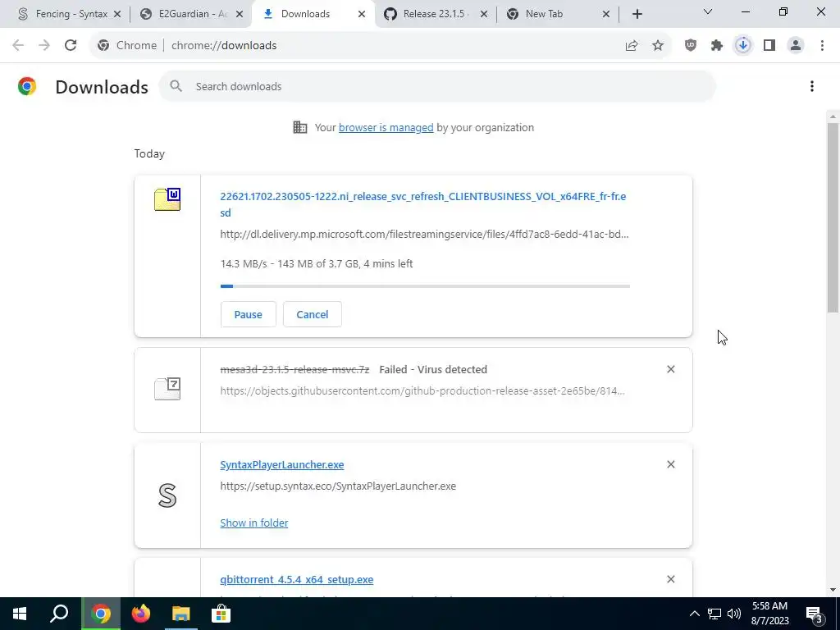840x630 pixels.
Task: Open the tab search chevron
Action: click(708, 11)
